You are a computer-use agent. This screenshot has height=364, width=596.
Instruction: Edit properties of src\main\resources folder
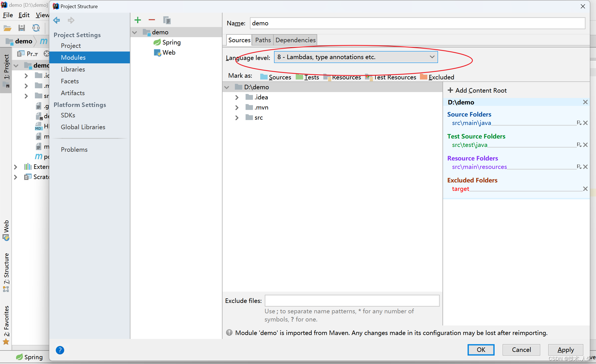pyautogui.click(x=579, y=167)
